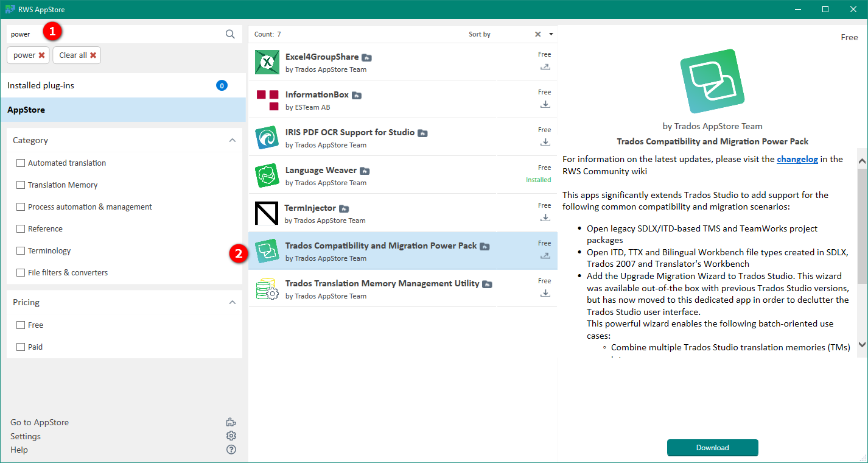Select the TermInjector list title
Image resolution: width=868 pixels, height=463 pixels.
pos(310,208)
